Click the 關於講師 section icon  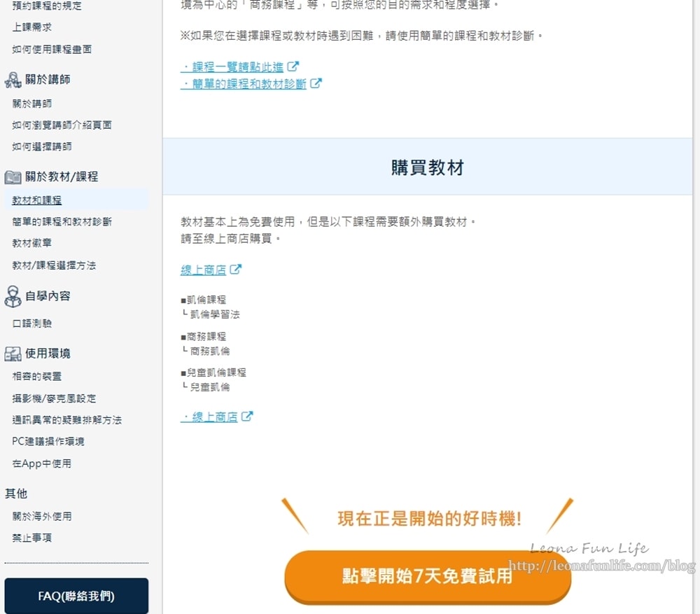click(13, 80)
